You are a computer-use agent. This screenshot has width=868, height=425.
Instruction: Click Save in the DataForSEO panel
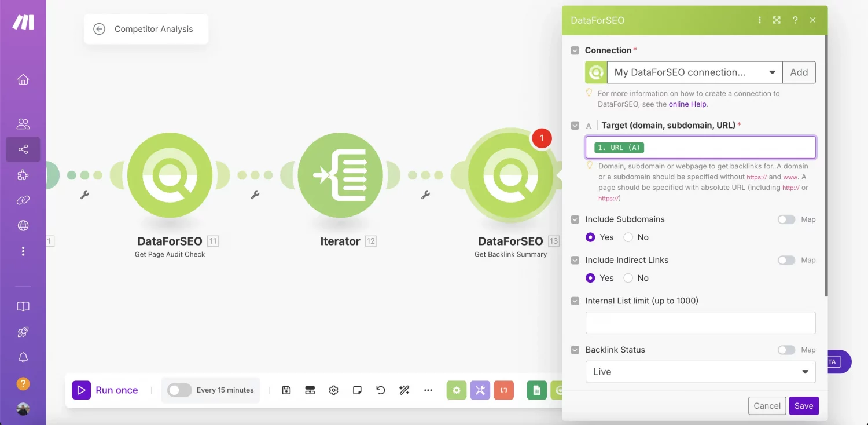804,406
